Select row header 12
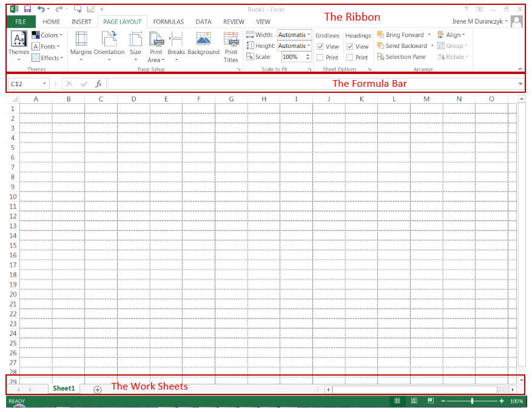The height and width of the screenshot is (412, 532). tap(13, 216)
